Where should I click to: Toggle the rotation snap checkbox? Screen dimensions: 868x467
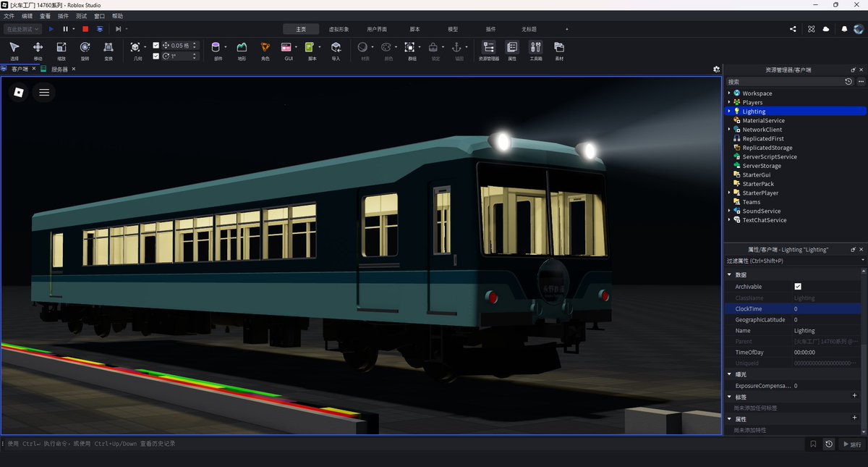156,56
